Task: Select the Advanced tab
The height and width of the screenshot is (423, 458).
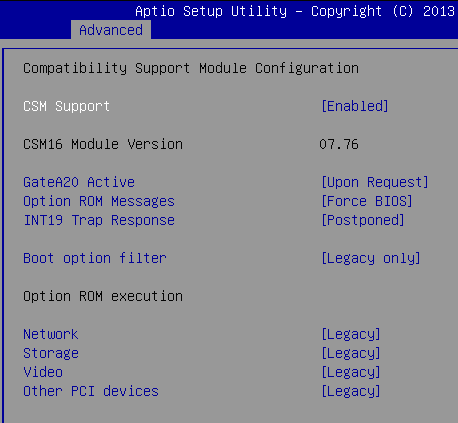Action: 111,30
